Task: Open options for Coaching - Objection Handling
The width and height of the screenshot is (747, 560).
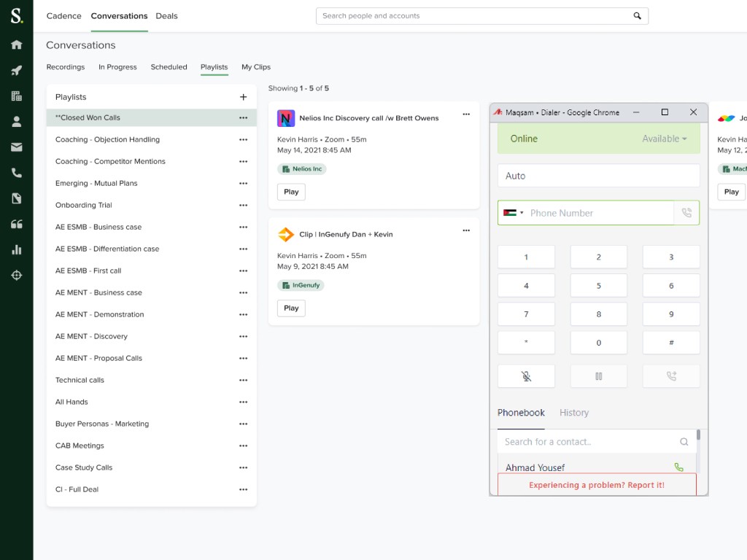Action: tap(243, 139)
